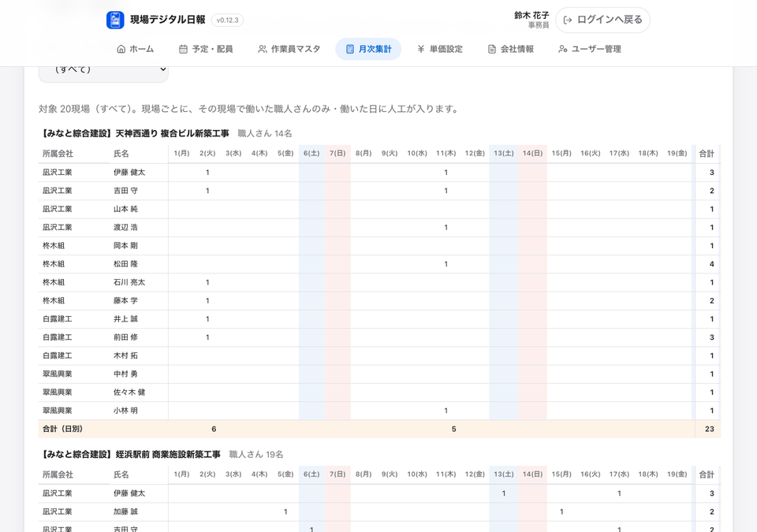Click the yen icon beside 単価設定
The image size is (757, 532).
pyautogui.click(x=421, y=49)
